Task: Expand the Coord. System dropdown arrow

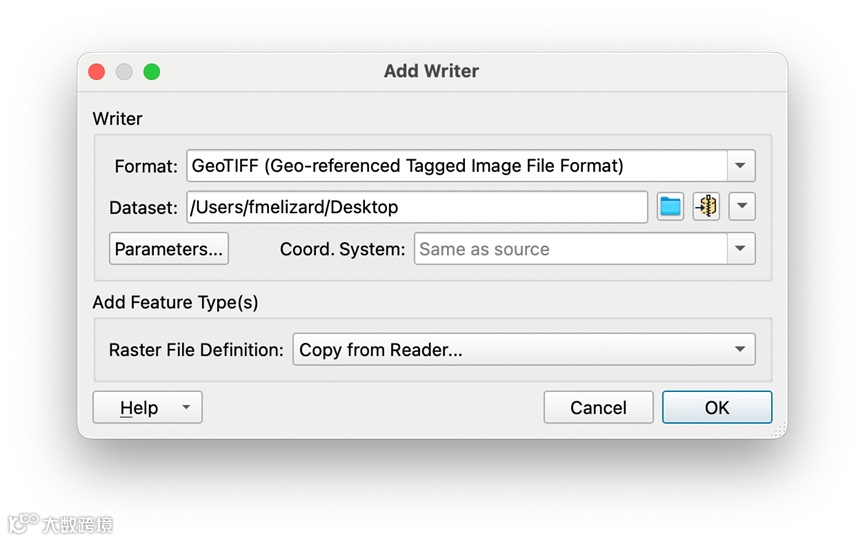Action: point(741,249)
